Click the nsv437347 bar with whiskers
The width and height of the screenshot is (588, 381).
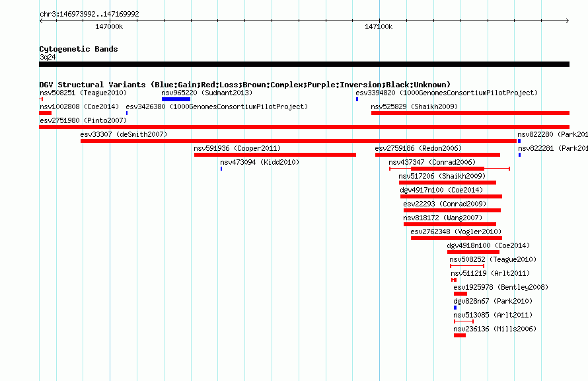[x=449, y=169]
